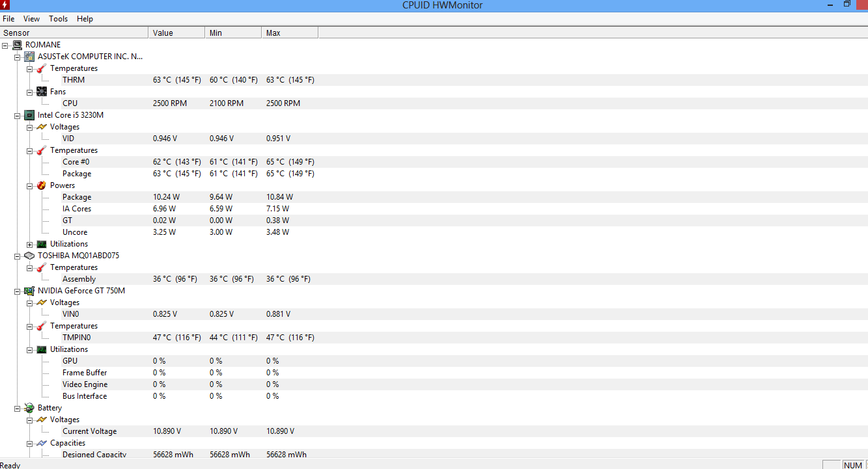The height and width of the screenshot is (469, 868).
Task: Collapse the Powers node
Action: coord(30,185)
